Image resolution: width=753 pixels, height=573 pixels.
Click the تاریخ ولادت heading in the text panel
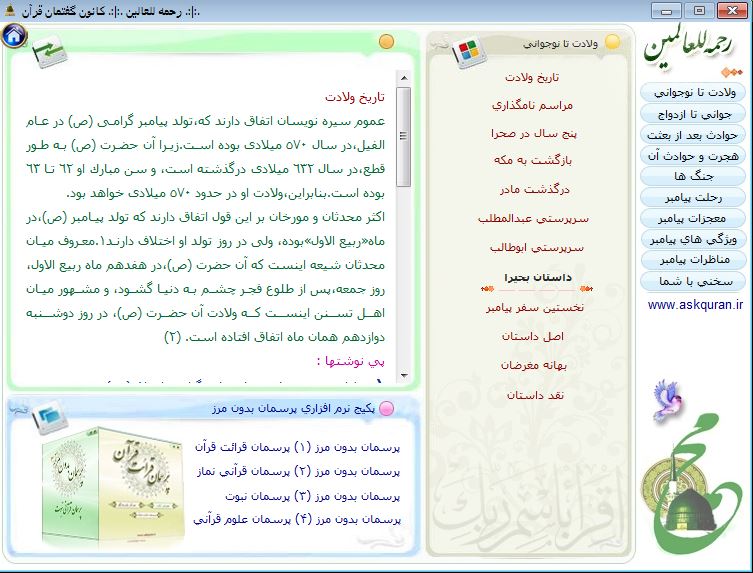(x=355, y=97)
